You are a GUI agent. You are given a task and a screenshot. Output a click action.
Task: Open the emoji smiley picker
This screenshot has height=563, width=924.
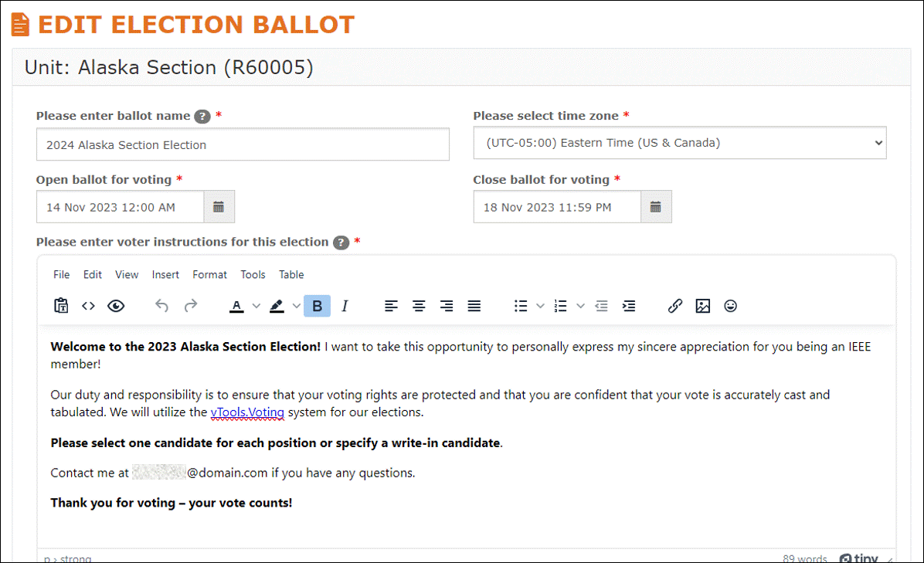[730, 306]
